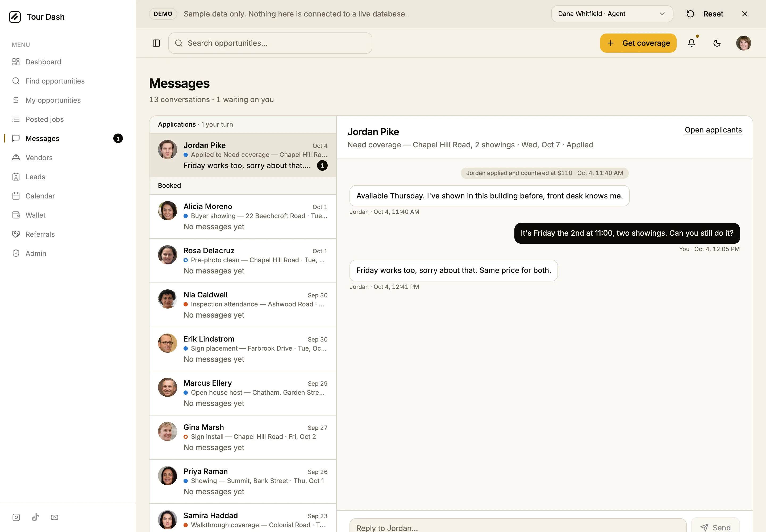Open Rosa Delacruz conversation
The image size is (766, 532).
coord(243,261)
